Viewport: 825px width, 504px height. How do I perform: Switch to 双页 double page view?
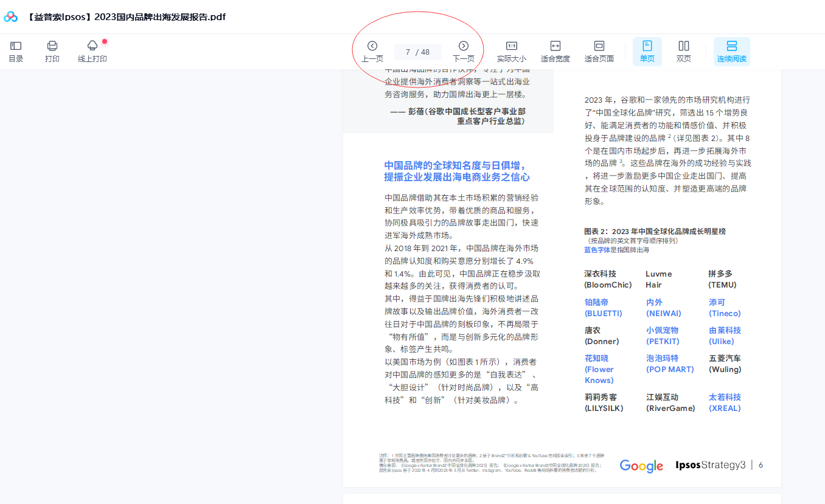(x=684, y=51)
